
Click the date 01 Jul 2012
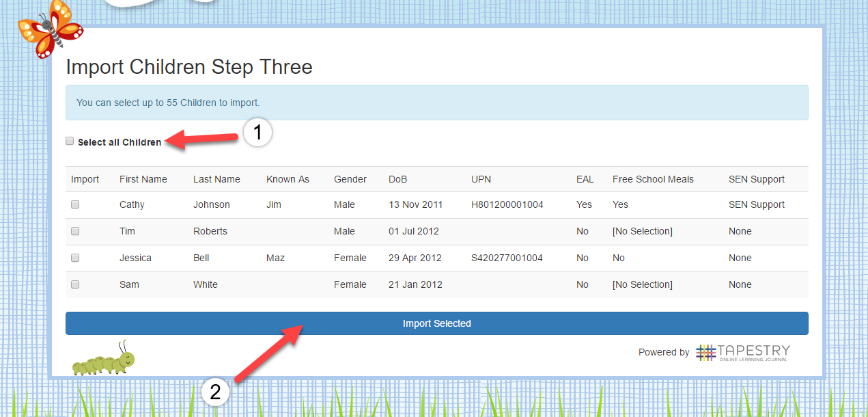[415, 231]
